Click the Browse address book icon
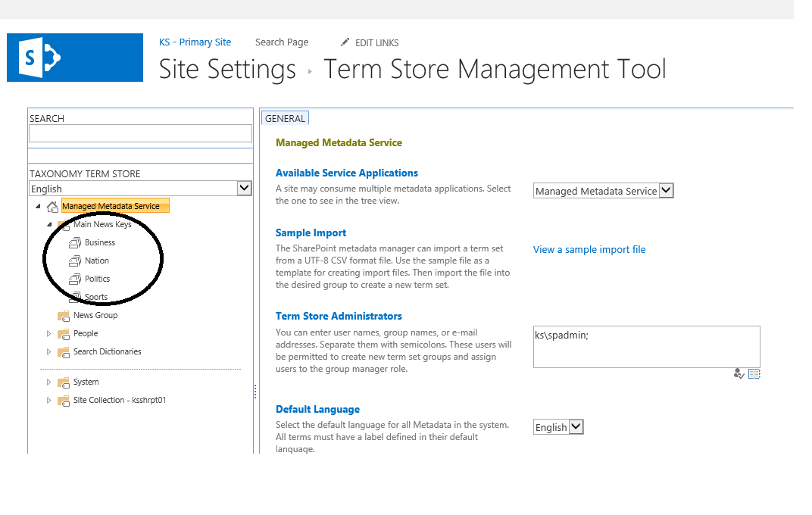 click(754, 373)
